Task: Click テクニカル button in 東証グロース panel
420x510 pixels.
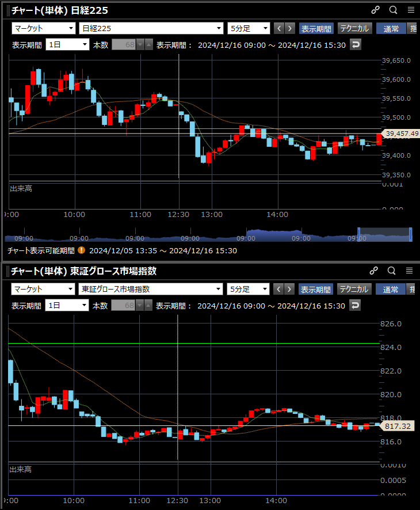Action: [x=354, y=289]
